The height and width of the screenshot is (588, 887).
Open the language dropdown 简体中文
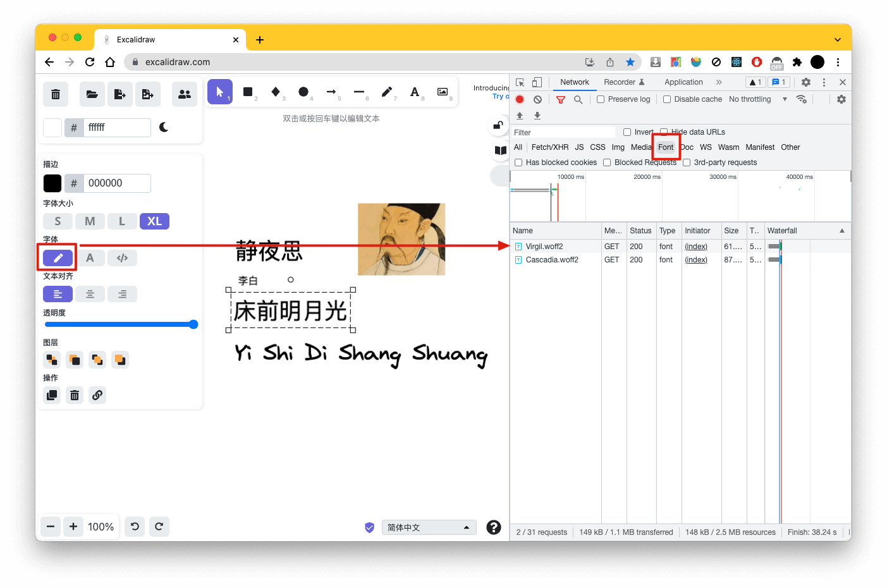pyautogui.click(x=429, y=527)
